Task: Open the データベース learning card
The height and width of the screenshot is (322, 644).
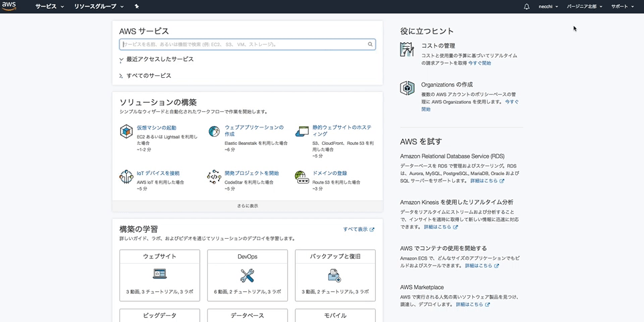Action: pos(248,315)
